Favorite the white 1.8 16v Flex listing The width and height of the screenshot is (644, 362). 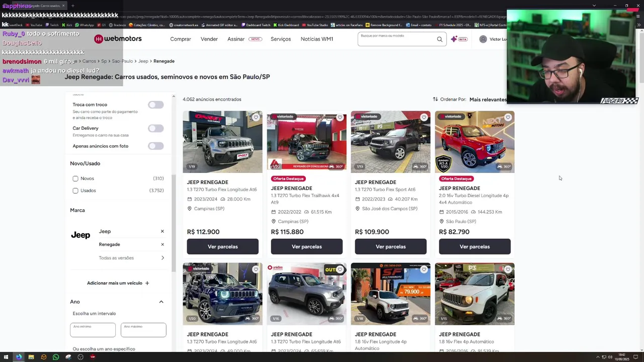pyautogui.click(x=508, y=269)
